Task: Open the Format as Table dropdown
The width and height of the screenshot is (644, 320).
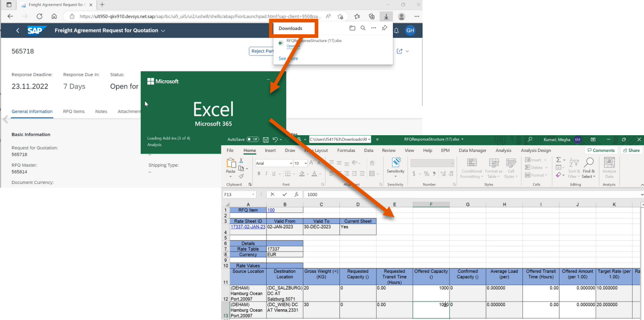Action: [494, 168]
